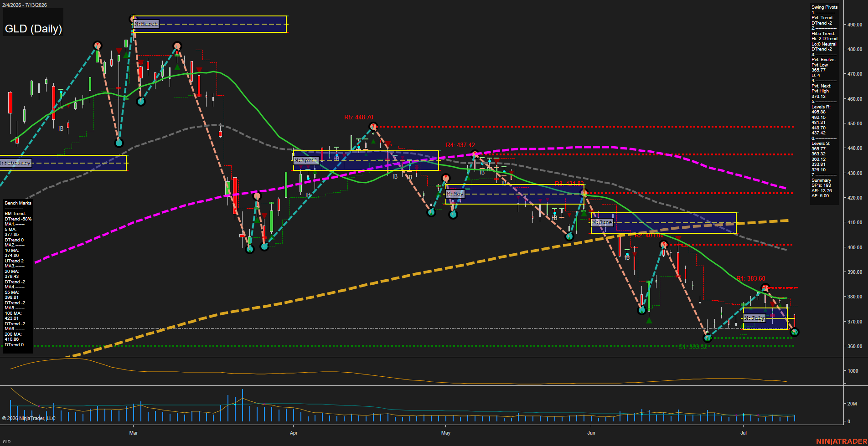Viewport: 868px width, 446px height.
Task: Click the AR: 13.76 summary line
Action: point(822,191)
